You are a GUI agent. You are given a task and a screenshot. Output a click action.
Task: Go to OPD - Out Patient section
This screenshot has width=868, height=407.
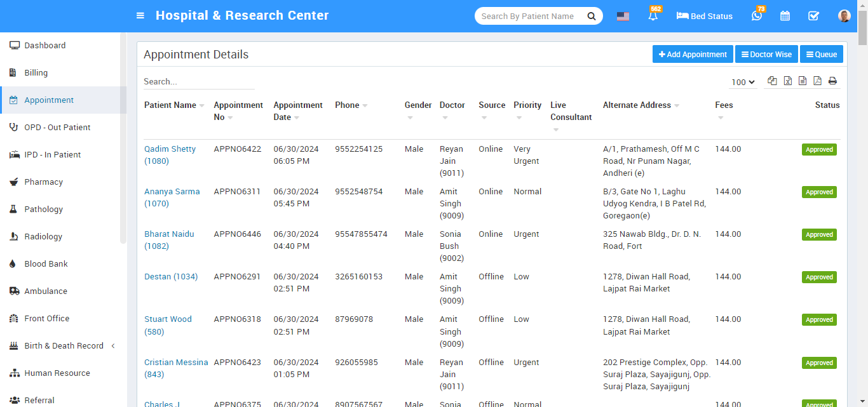(x=57, y=128)
